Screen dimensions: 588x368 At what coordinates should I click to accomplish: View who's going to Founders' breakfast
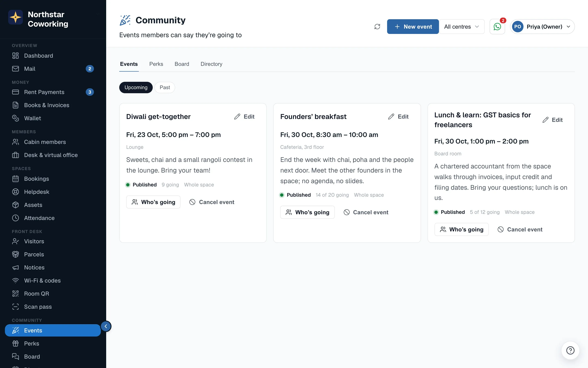(307, 212)
